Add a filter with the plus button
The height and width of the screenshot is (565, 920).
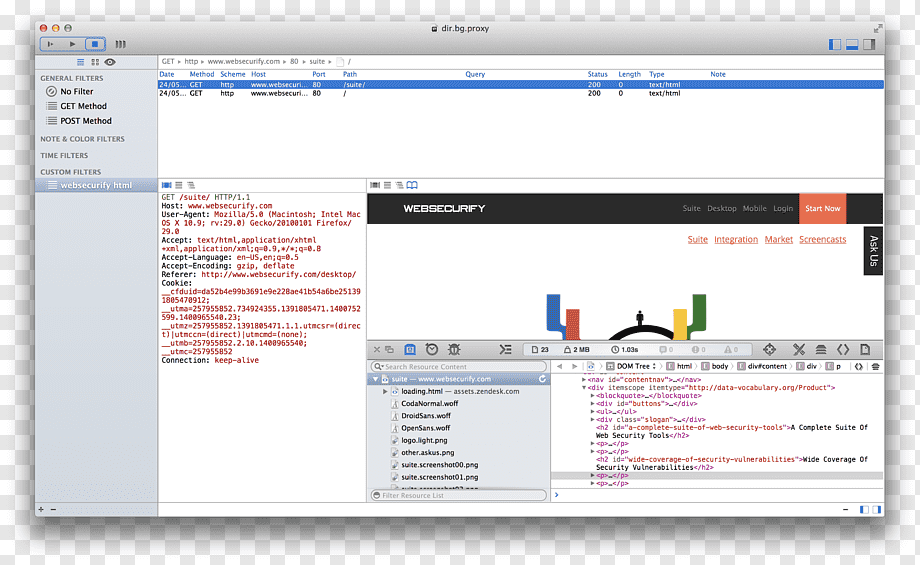pos(41,509)
